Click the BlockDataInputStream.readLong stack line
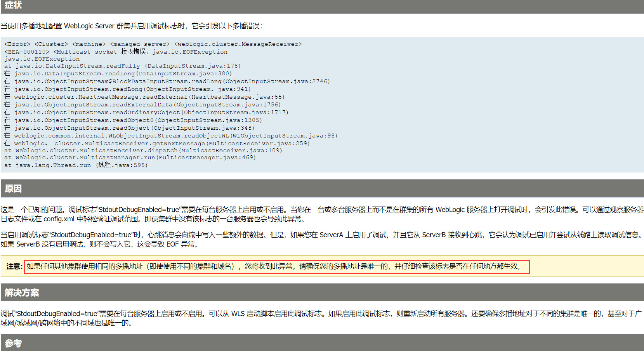The height and width of the screenshot is (351, 644). pyautogui.click(x=167, y=81)
